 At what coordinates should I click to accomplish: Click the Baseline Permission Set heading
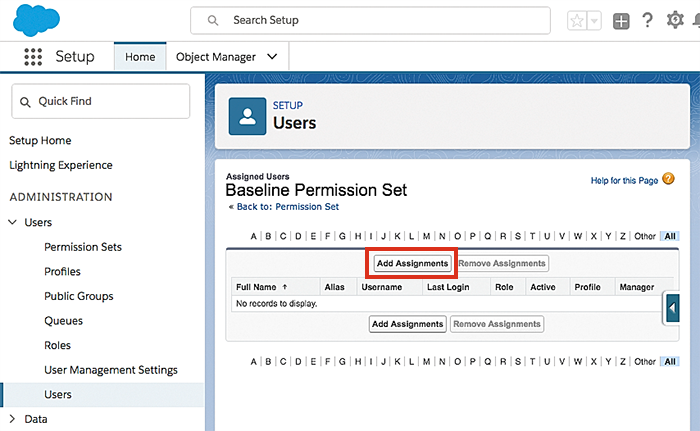[316, 190]
